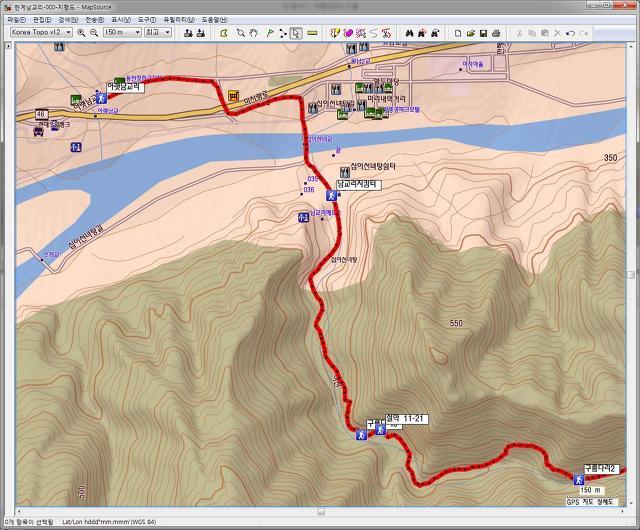Select the Distance measure ruler tool

tap(312, 33)
